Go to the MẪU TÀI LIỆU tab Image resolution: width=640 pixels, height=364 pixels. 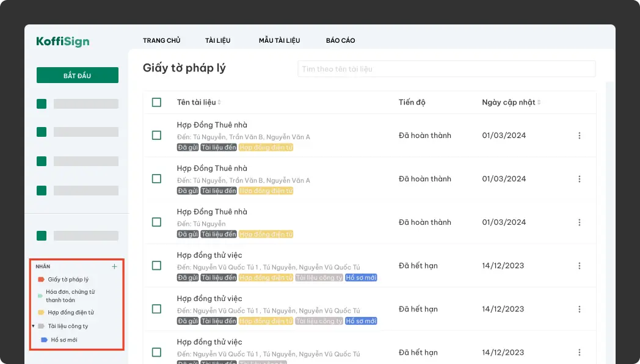click(x=279, y=40)
